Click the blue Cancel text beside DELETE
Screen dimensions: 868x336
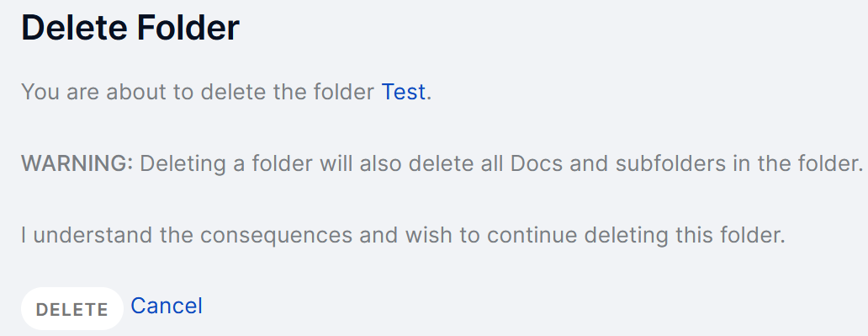click(x=167, y=306)
